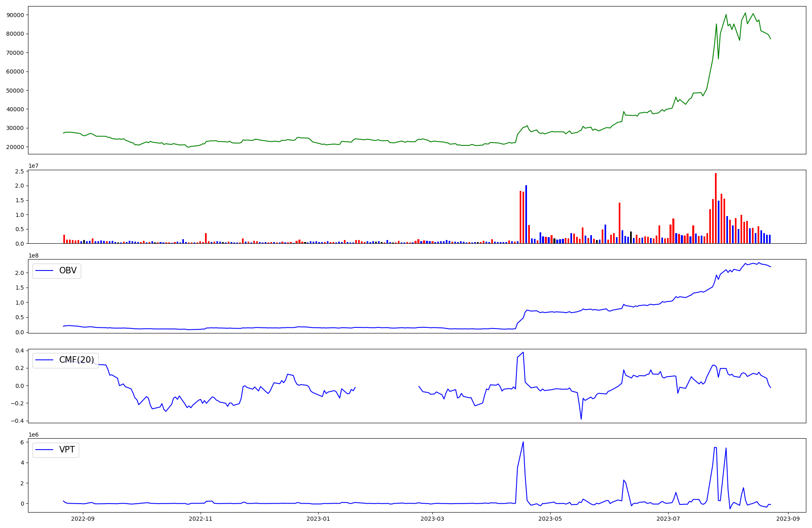Click the VPT legend label
This screenshot has width=812, height=528.
(x=67, y=450)
